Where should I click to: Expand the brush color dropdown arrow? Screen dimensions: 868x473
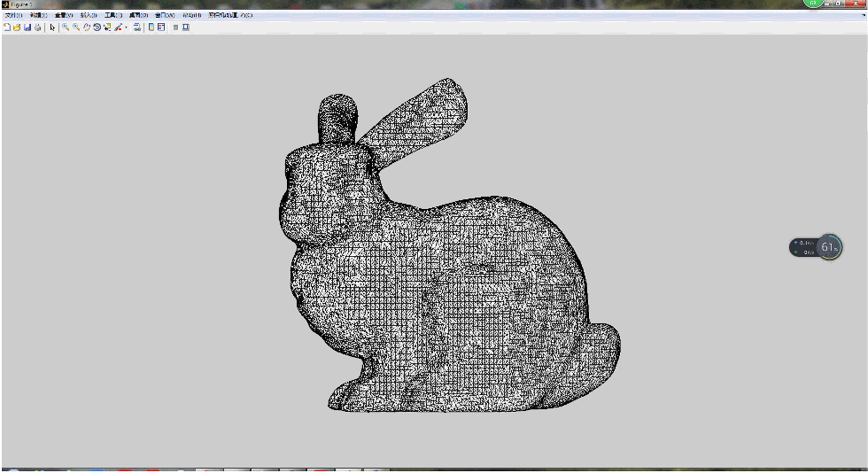tap(126, 27)
